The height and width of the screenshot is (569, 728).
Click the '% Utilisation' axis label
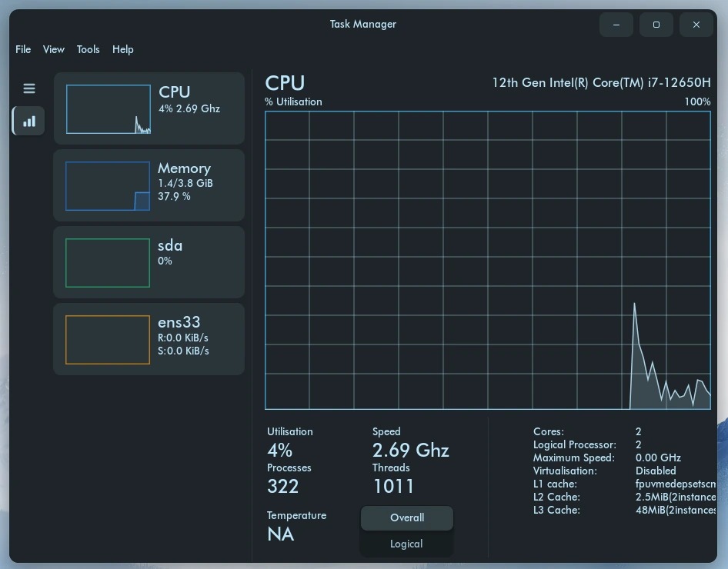[x=293, y=101]
